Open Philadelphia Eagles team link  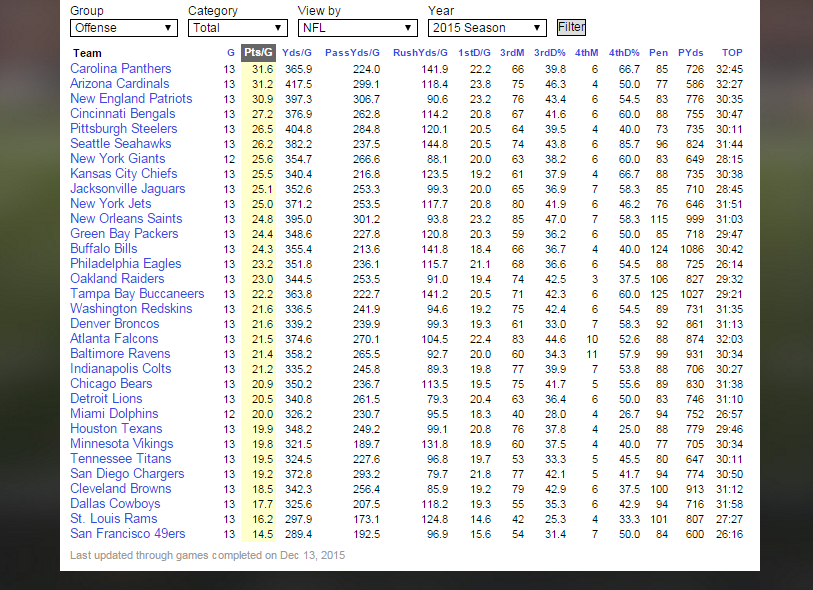pos(126,264)
